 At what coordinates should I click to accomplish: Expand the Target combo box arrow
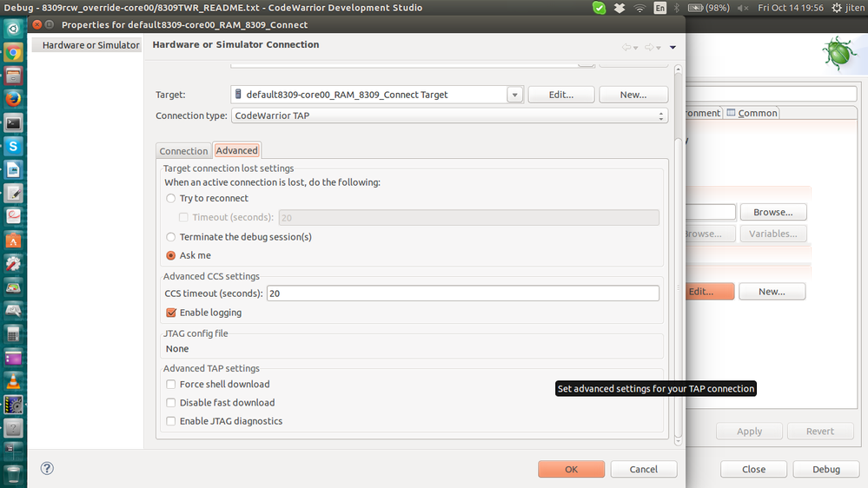point(515,95)
